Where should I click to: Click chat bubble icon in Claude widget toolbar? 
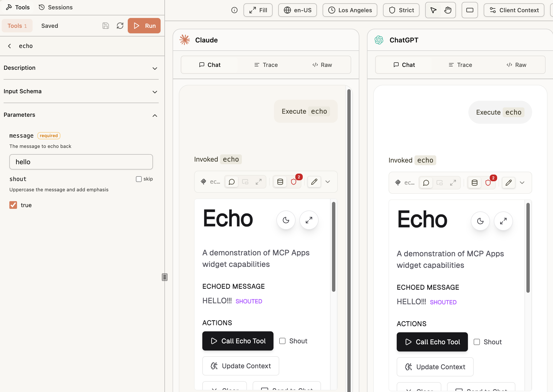point(232,182)
